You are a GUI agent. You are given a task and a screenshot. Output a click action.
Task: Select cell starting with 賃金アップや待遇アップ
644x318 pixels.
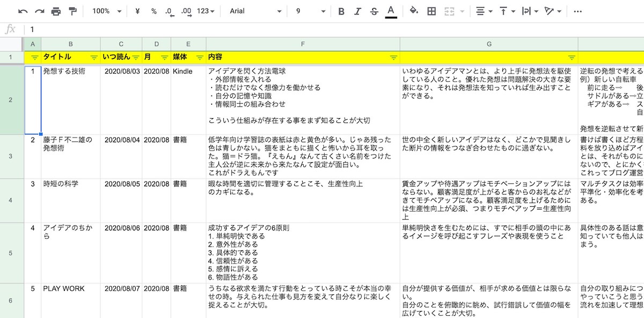(489, 200)
